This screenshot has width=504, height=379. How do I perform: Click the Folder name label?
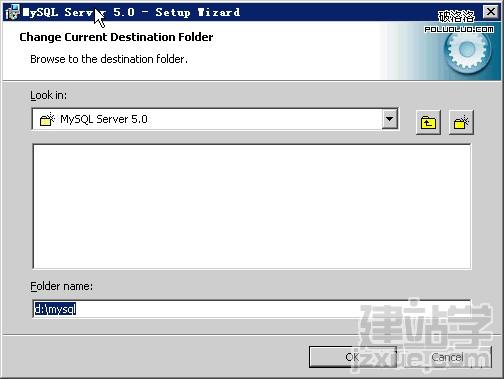pyautogui.click(x=61, y=286)
